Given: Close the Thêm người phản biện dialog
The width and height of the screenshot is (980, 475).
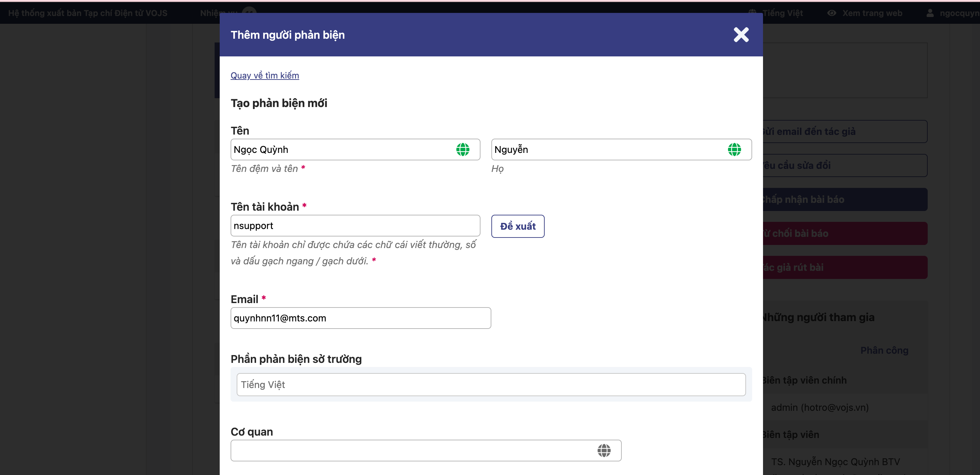Looking at the screenshot, I should click(x=741, y=35).
